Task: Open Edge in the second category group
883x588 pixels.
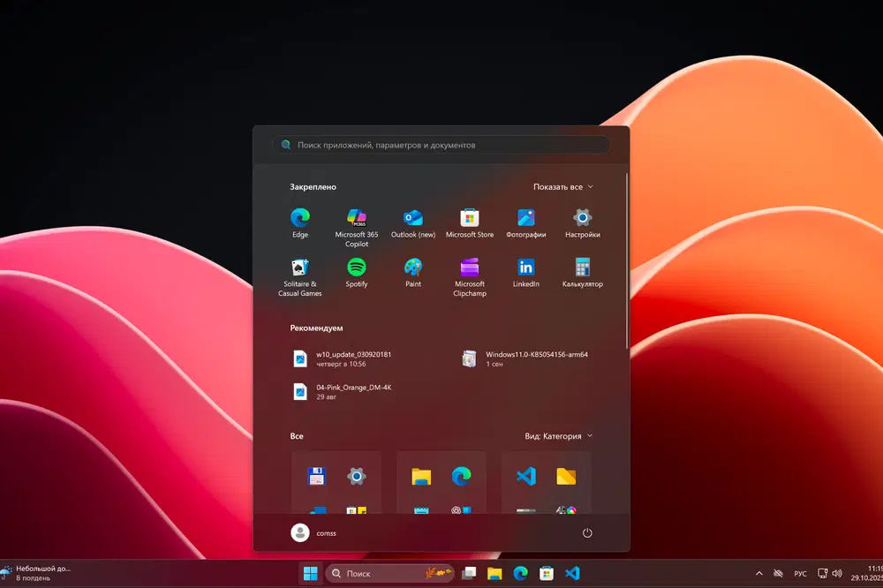Action: pos(461,477)
